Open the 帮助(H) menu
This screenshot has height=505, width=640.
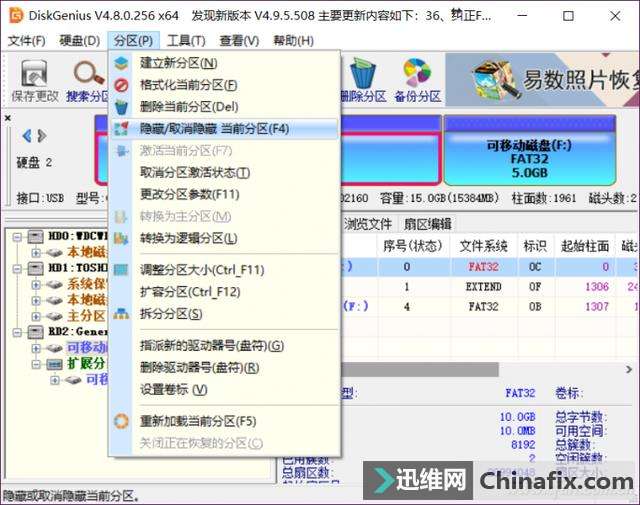(293, 41)
